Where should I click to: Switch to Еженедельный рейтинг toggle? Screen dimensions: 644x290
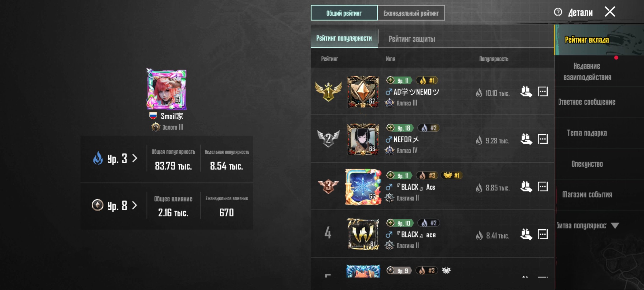pos(411,13)
